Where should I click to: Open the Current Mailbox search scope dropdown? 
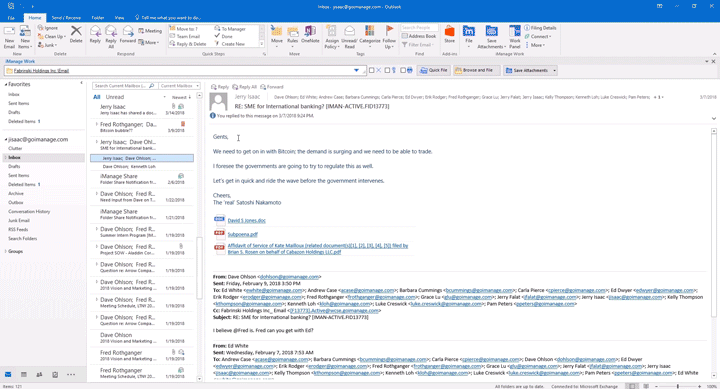coord(180,86)
